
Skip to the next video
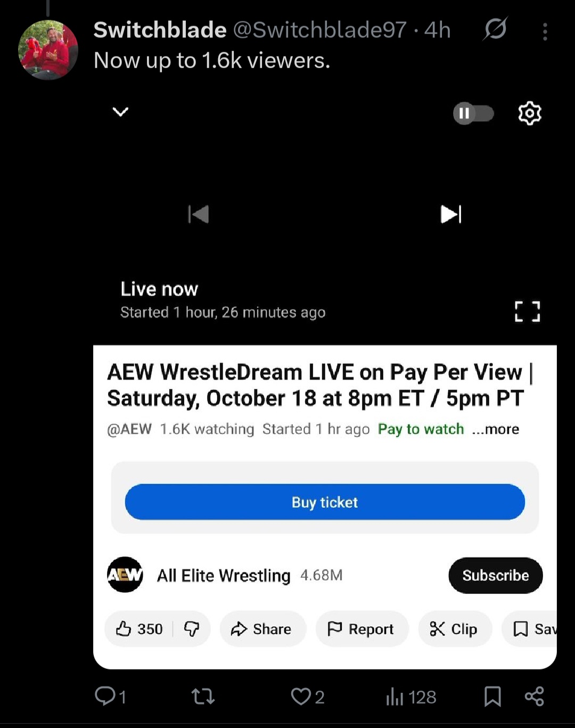tap(451, 214)
